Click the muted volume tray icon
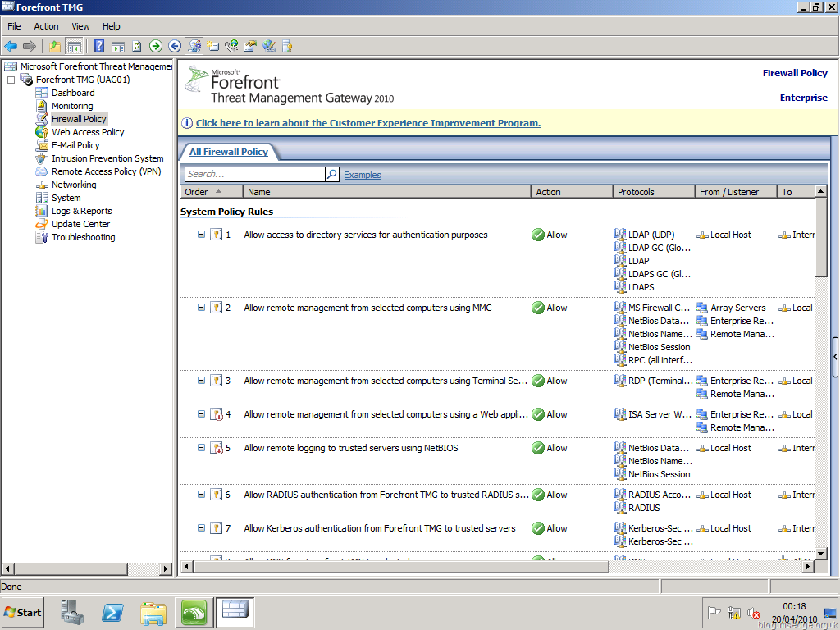This screenshot has height=630, width=840. (x=754, y=612)
